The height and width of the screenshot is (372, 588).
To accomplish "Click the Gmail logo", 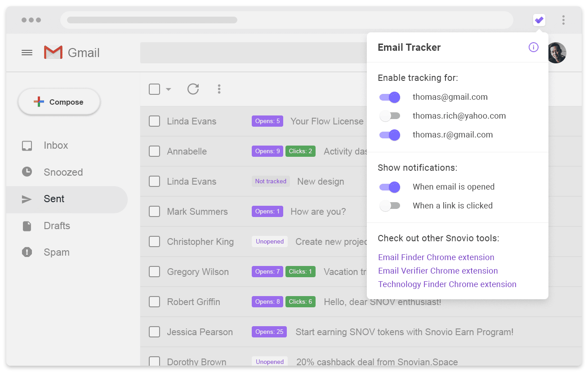I will 72,53.
